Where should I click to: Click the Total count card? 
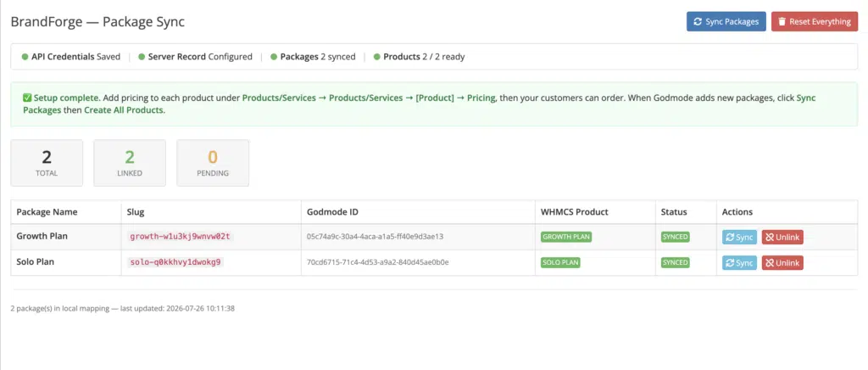click(x=47, y=163)
